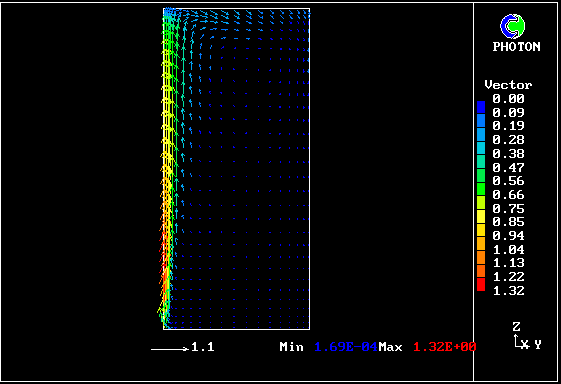
Task: Click the Max label text
Action: tap(390, 347)
